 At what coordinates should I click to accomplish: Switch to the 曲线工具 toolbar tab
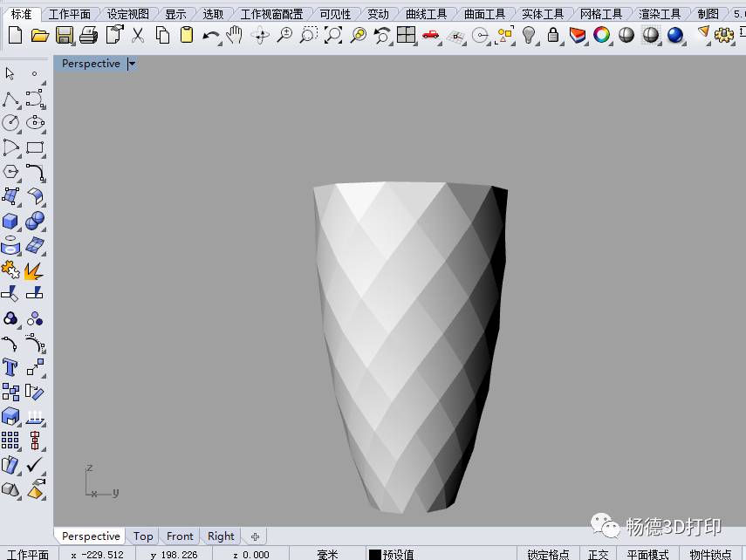[x=426, y=14]
